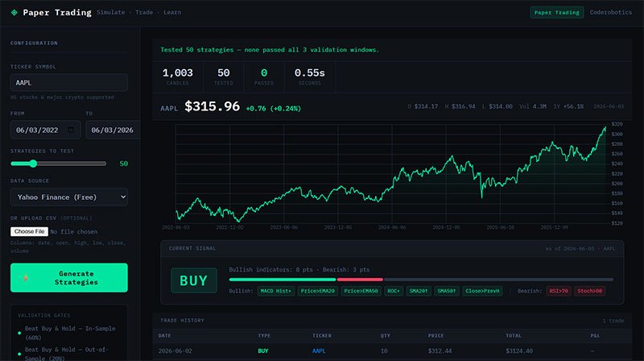Click the green diamond Paper Trading logo
Image resolution: width=644 pixels, height=361 pixels.
tap(14, 12)
